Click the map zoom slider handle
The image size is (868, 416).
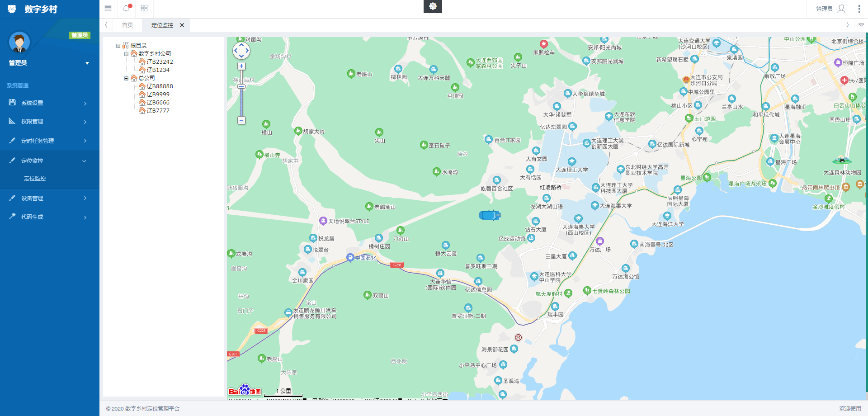(241, 86)
